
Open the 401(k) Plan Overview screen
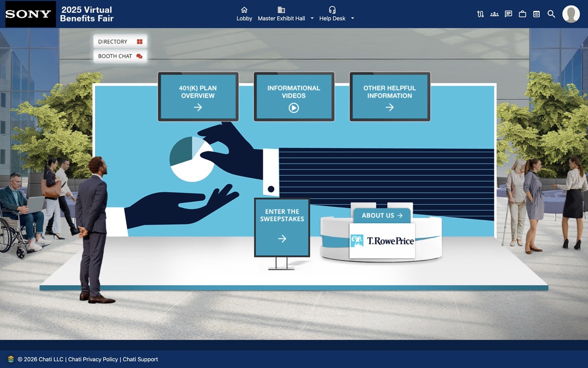[198, 97]
